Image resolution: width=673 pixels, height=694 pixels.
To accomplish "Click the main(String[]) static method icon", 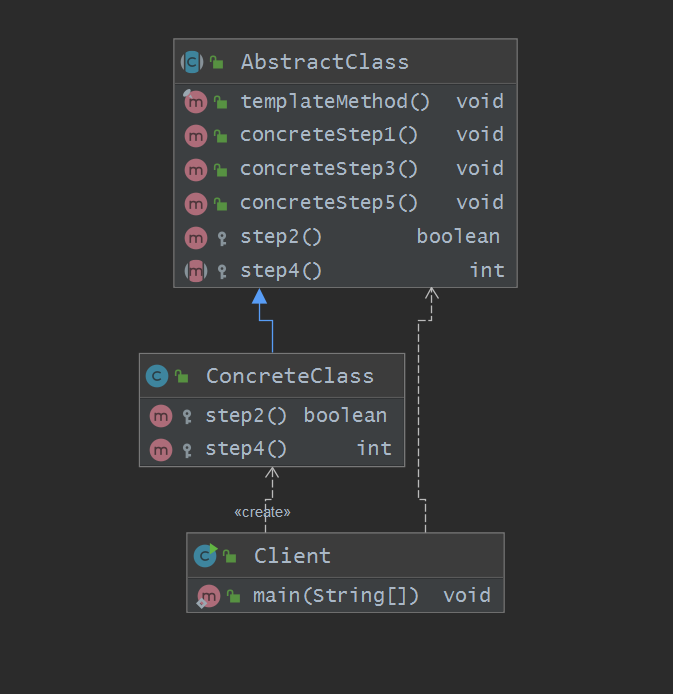I will coord(207,596).
